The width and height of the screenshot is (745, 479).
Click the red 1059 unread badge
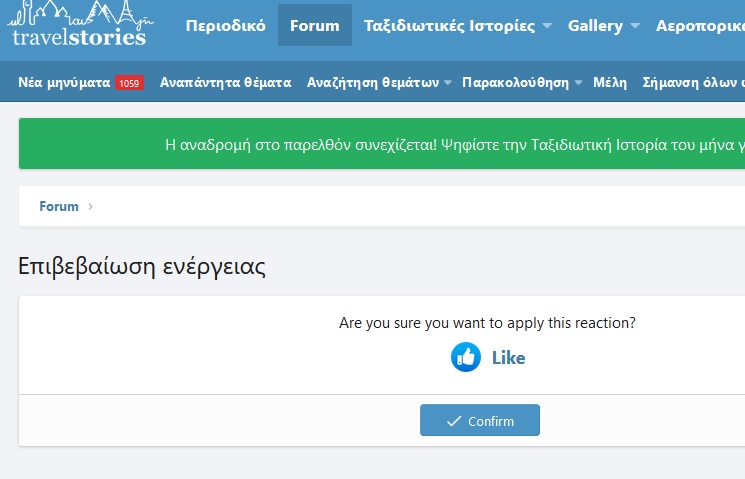(129, 83)
